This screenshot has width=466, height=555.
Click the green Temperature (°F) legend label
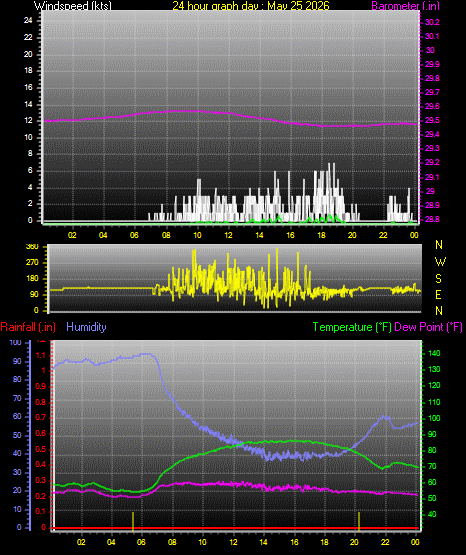352,327
